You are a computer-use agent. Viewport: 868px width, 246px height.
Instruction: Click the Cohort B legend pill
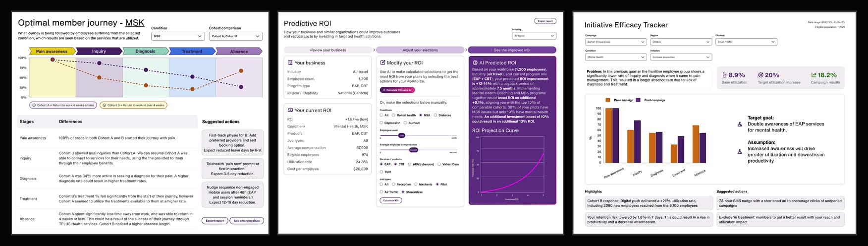click(133, 105)
